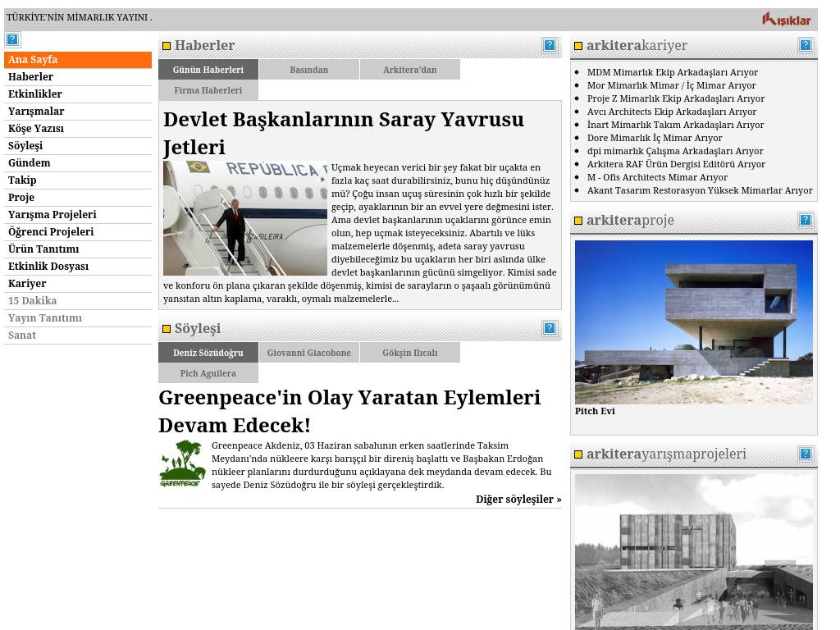Open the Işıklar logo link
The width and height of the screenshot is (840, 630).
786,20
